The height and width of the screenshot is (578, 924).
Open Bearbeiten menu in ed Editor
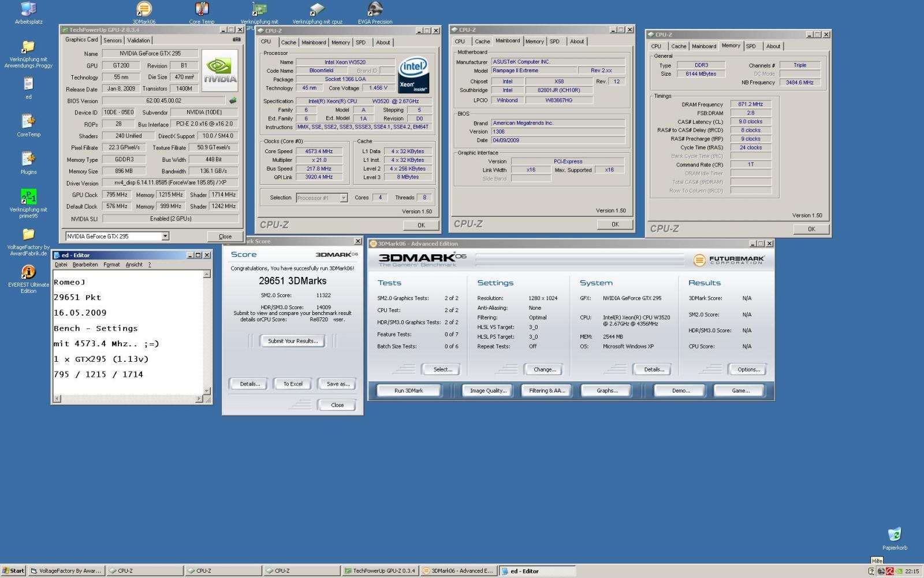pos(85,265)
